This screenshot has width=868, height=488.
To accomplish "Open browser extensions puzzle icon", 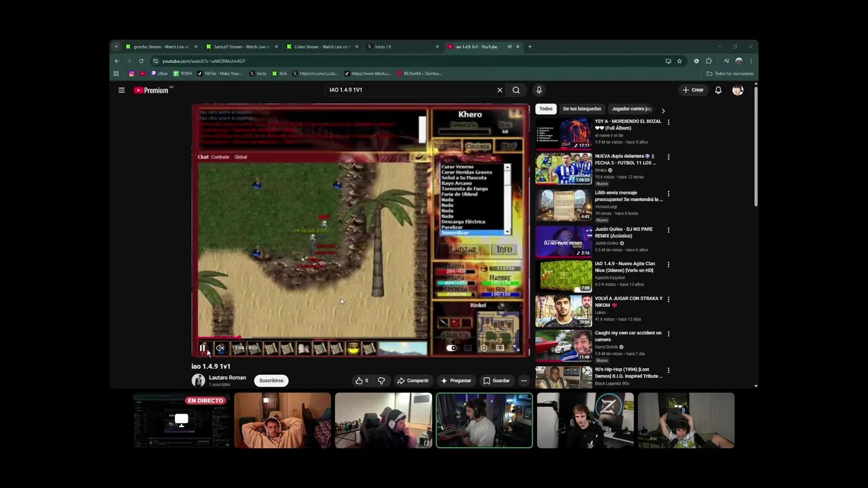I will pos(709,61).
